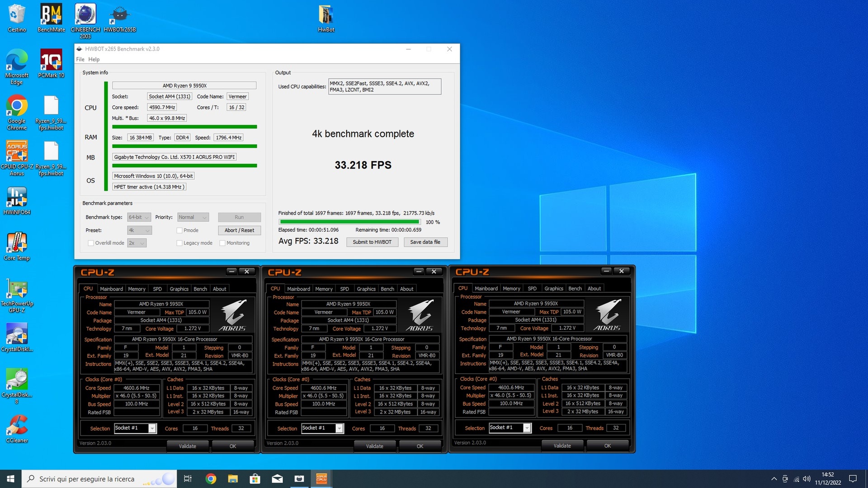868x488 pixels.
Task: Toggle the Legacy mode checkbox
Action: (x=179, y=243)
